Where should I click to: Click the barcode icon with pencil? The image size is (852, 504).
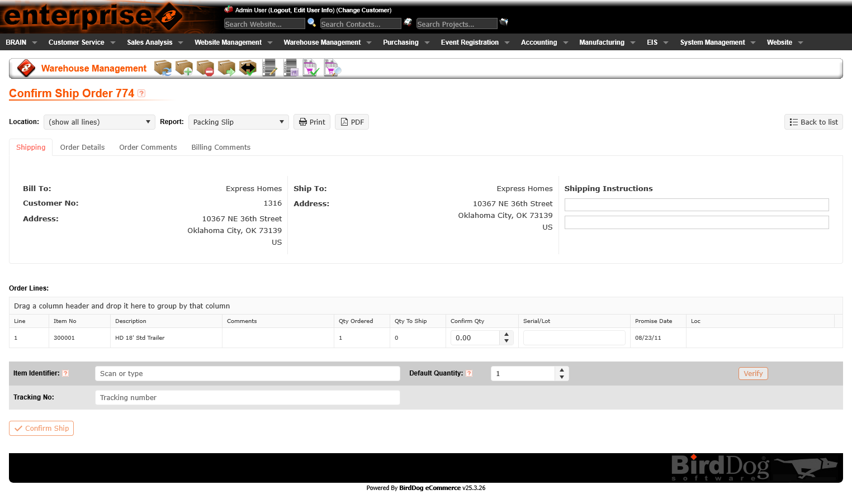pyautogui.click(x=269, y=68)
